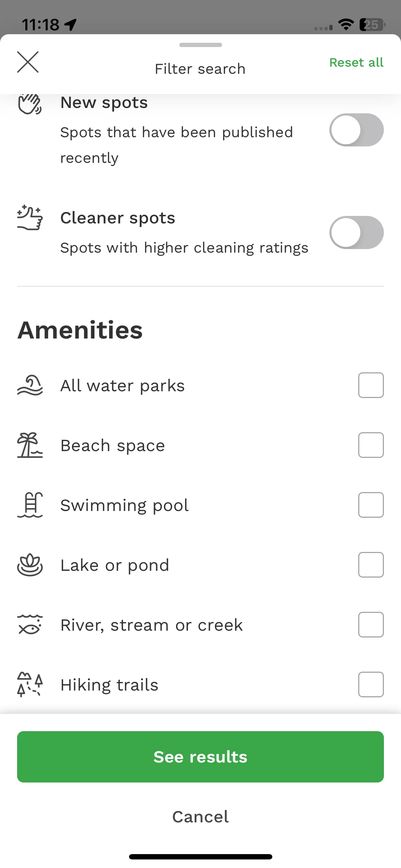
Task: Tap the green See results button
Action: click(x=200, y=757)
